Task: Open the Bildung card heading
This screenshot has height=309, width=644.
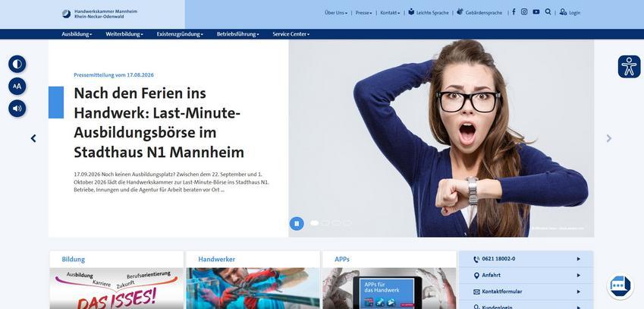Action: (74, 260)
